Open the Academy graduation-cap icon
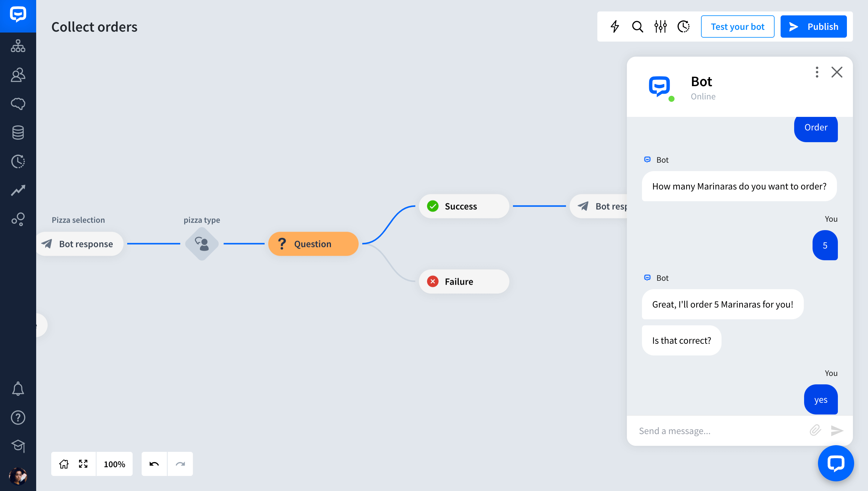Viewport: 868px width, 491px height. click(x=18, y=446)
